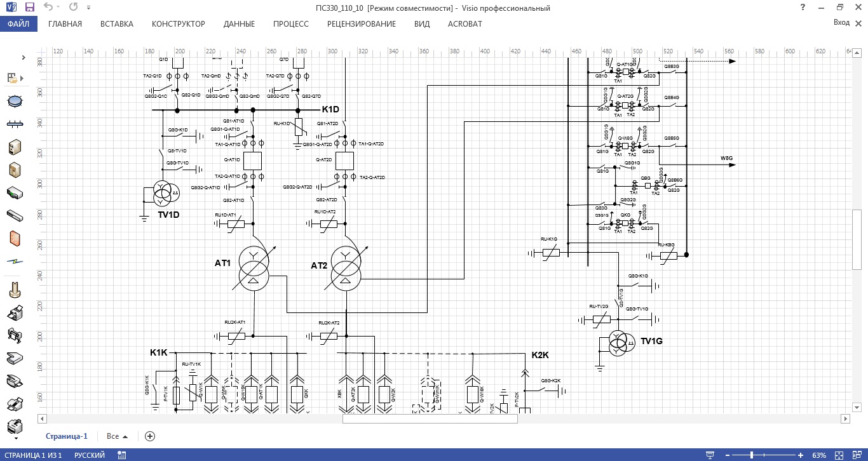Screen dimensions: 868x461
Task: Select the TV1G voltage transformer symbol
Action: pos(621,344)
